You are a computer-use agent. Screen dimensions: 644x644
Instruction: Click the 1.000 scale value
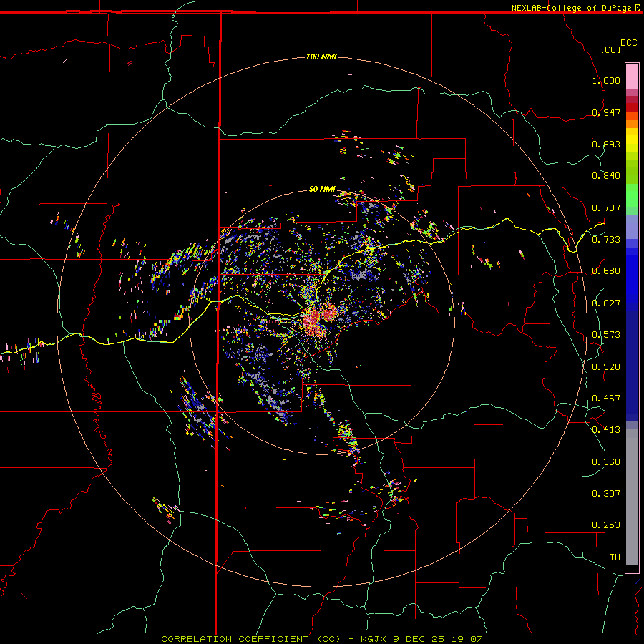click(x=606, y=80)
